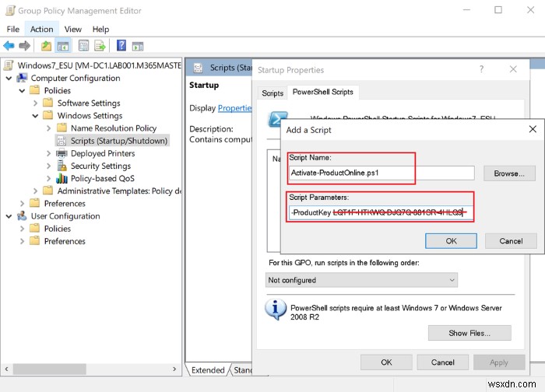The image size is (545, 392).
Task: Select the PowerShell Scripts tab
Action: pos(323,92)
